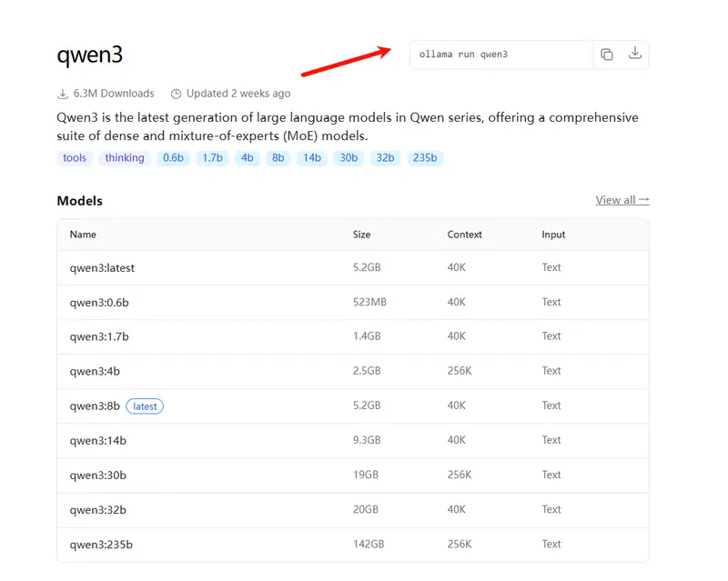
Task: Click the qwen3 page title
Action: [89, 55]
